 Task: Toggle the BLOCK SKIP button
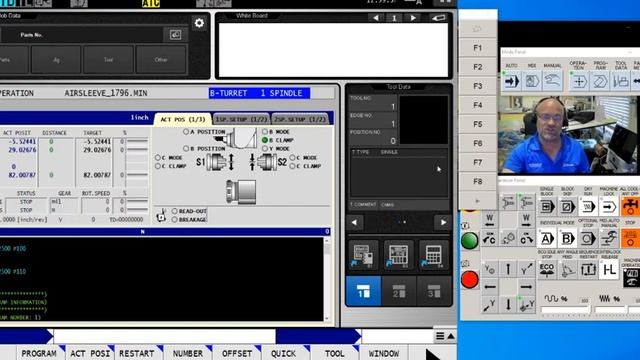[567, 207]
